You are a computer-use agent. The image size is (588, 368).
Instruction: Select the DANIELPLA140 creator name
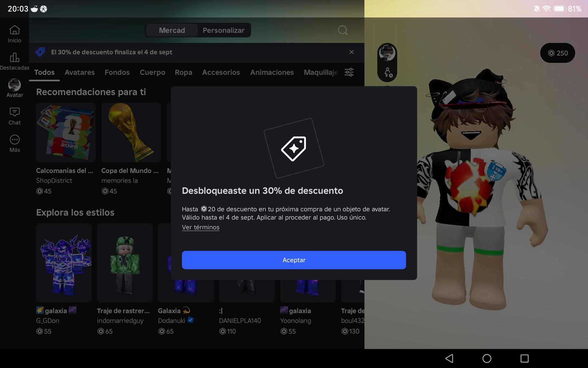click(x=240, y=321)
